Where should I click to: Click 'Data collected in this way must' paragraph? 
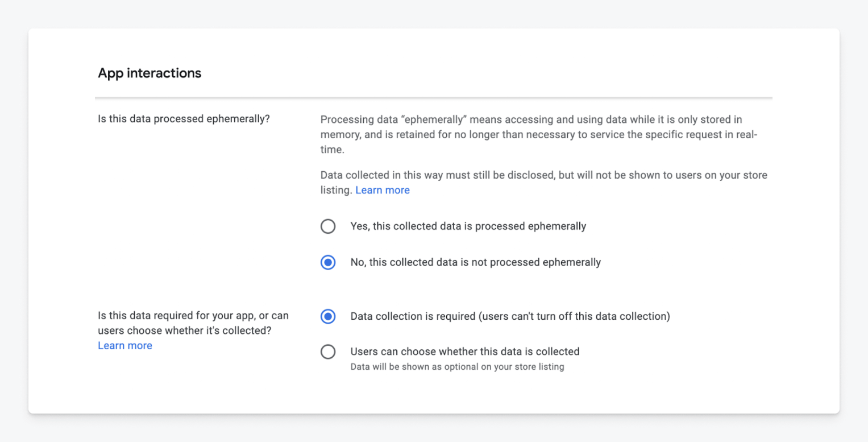(x=544, y=183)
